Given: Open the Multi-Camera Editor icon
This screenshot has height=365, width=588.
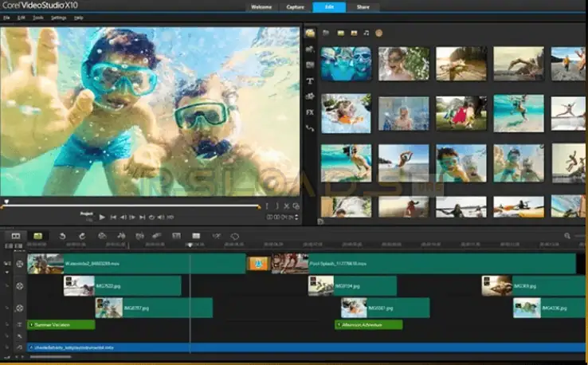Looking at the screenshot, I should coord(196,236).
